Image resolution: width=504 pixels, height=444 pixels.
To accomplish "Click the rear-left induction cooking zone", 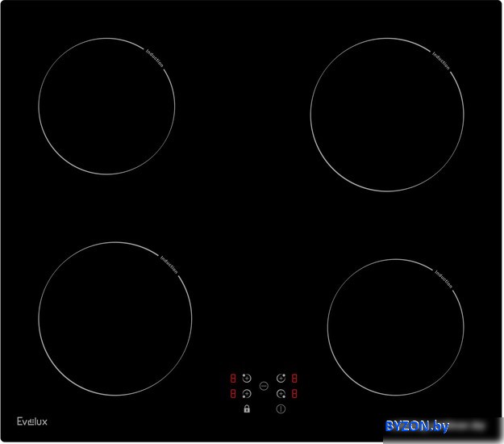I will (106, 107).
